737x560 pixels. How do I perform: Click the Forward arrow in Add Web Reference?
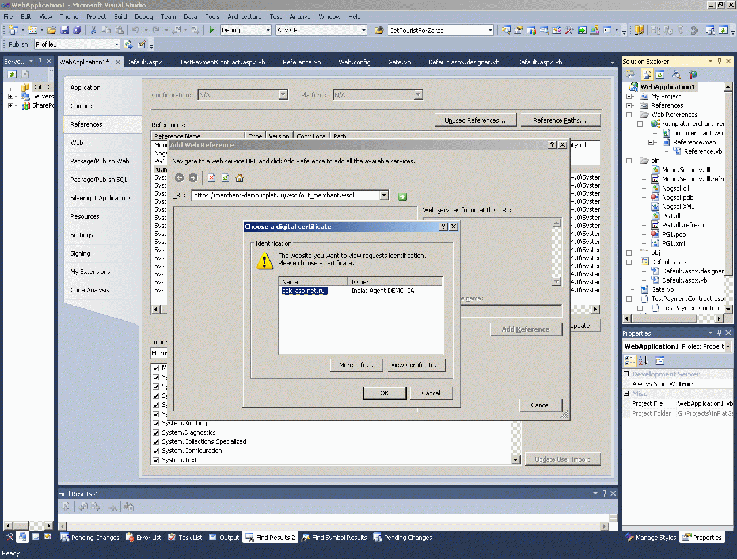[x=193, y=178]
